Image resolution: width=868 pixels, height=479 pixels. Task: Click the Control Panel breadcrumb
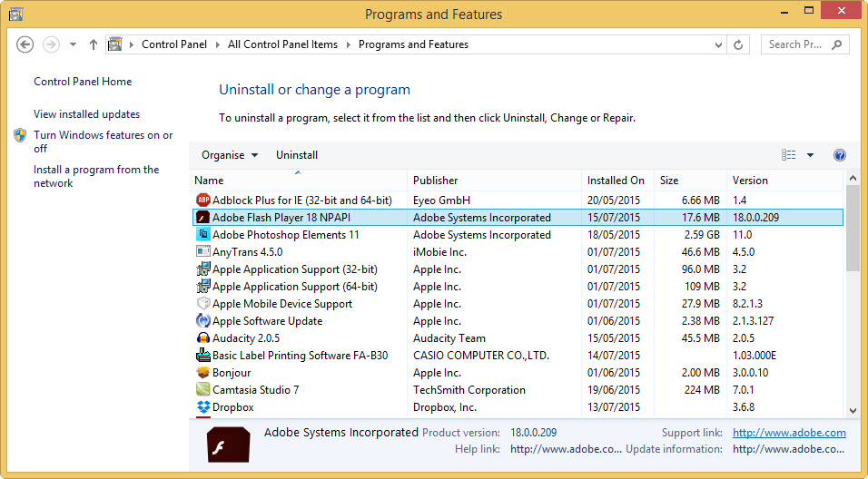pyautogui.click(x=174, y=44)
